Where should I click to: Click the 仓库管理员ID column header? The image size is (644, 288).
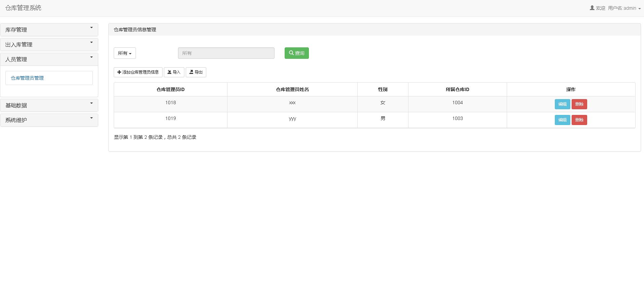point(170,89)
